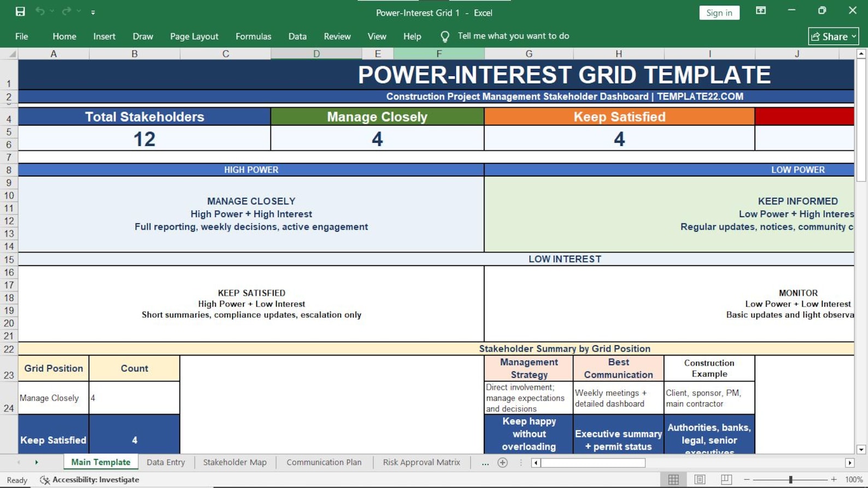Open Ribbon Display Options icon
868x488 pixels.
tap(761, 10)
